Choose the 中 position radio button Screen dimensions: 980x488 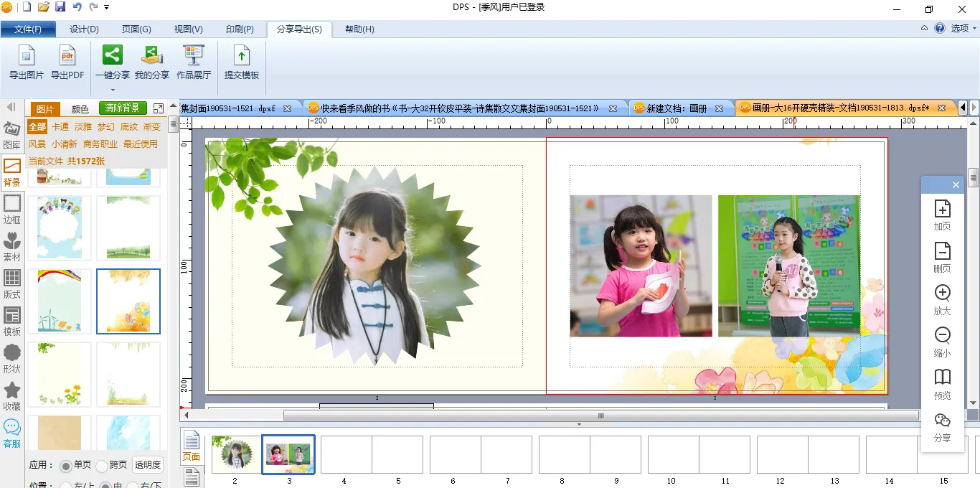105,486
